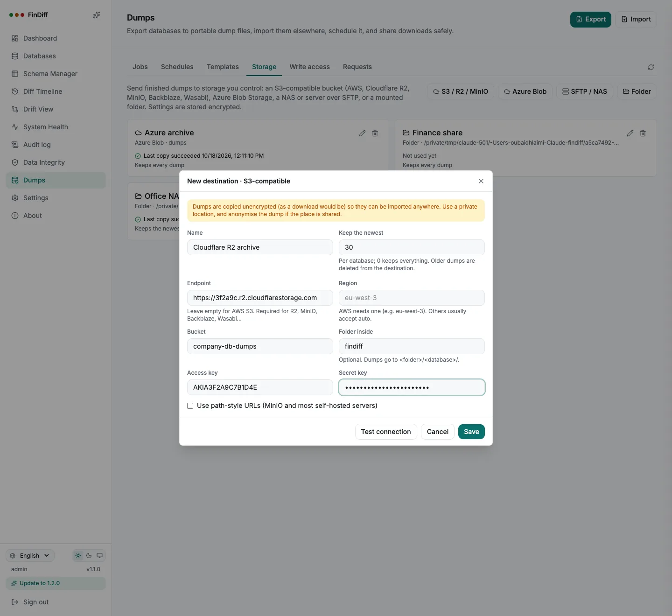Edit the Finance share destination
The image size is (672, 616).
click(630, 133)
